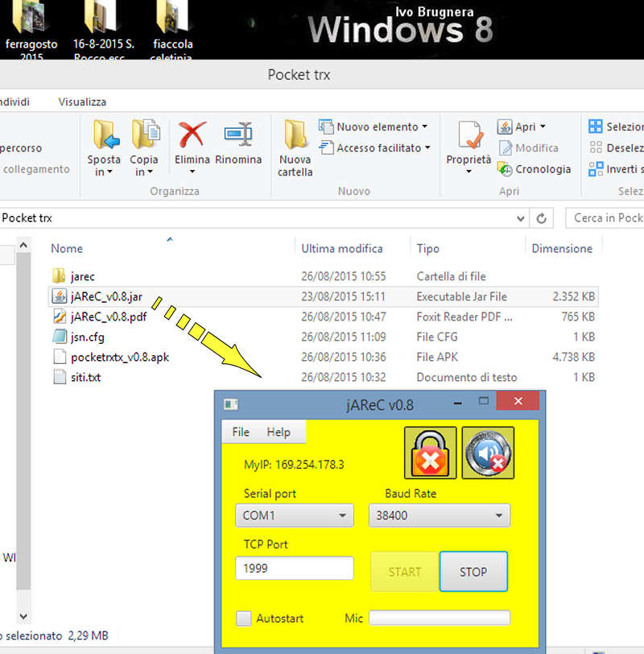Click the 26/08/2015 11:09 date cell
The image size is (644, 654).
pos(344,337)
